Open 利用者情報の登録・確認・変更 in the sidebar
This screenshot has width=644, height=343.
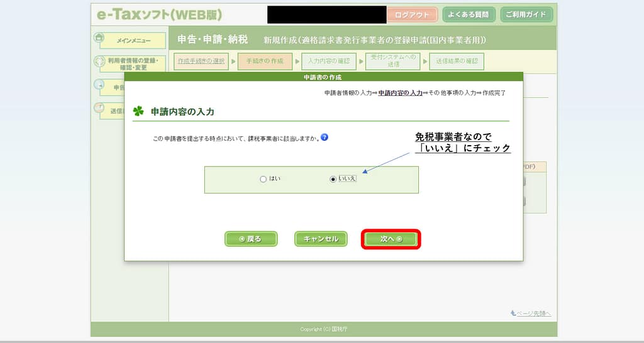(134, 63)
